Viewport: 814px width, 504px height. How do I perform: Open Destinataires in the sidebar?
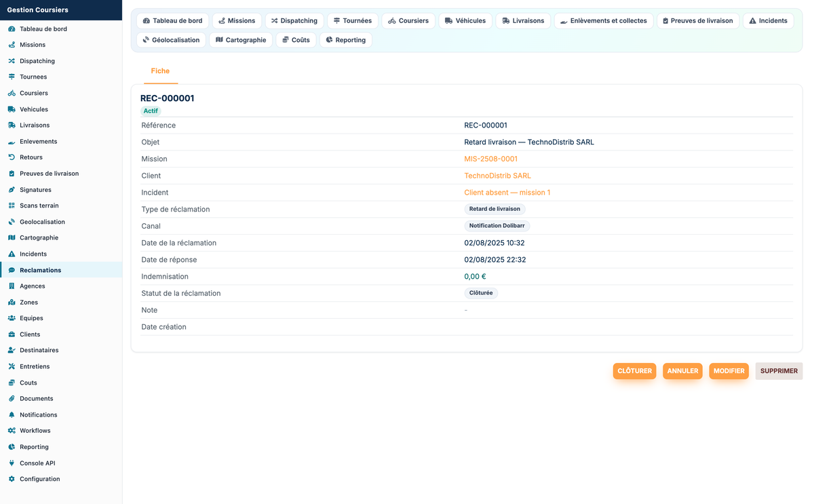[x=39, y=351]
